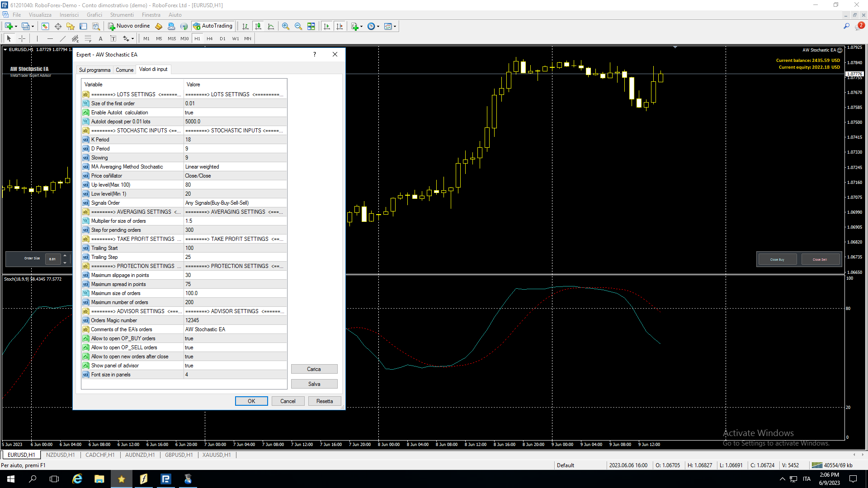Select the text label tool A
Screen dimensions: 868x488
pyautogui.click(x=100, y=38)
